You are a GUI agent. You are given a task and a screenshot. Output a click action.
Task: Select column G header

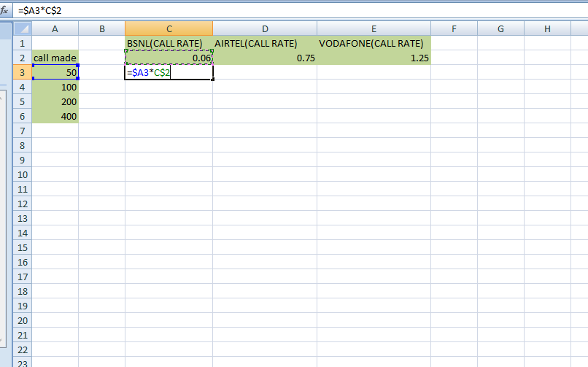[x=500, y=29]
